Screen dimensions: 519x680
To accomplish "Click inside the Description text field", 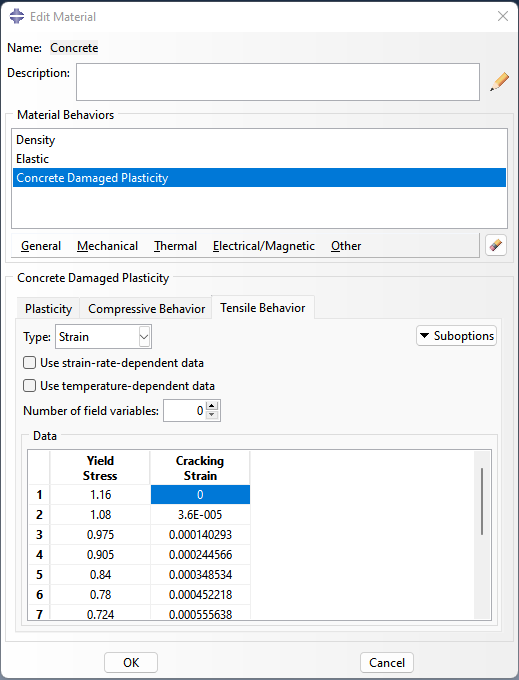I will tap(278, 82).
